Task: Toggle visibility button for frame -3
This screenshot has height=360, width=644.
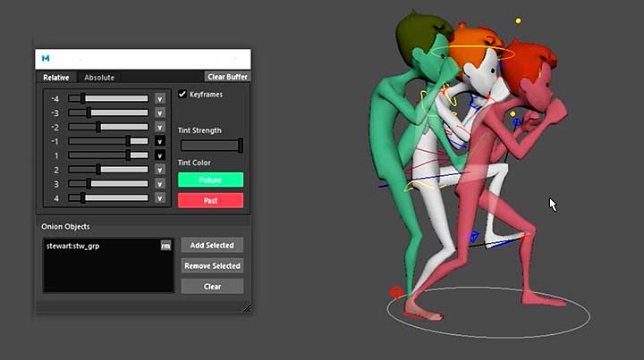Action: point(160,113)
